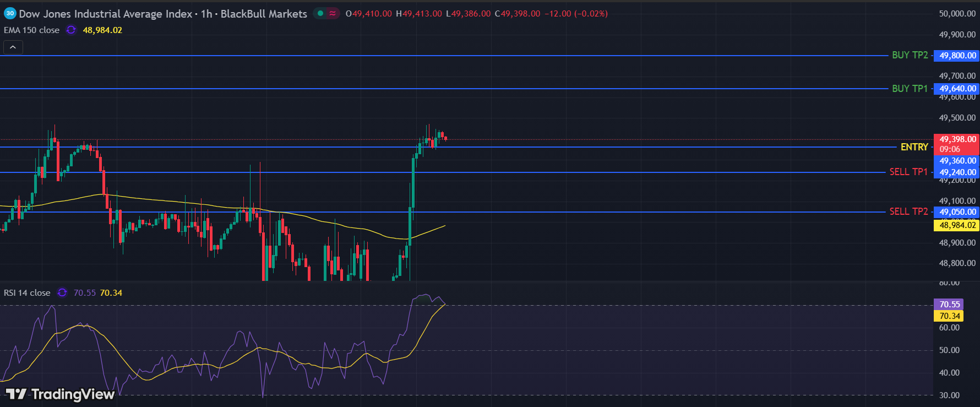Image resolution: width=980 pixels, height=407 pixels.
Task: Select the RSI 14 close indicator label
Action: (27, 293)
